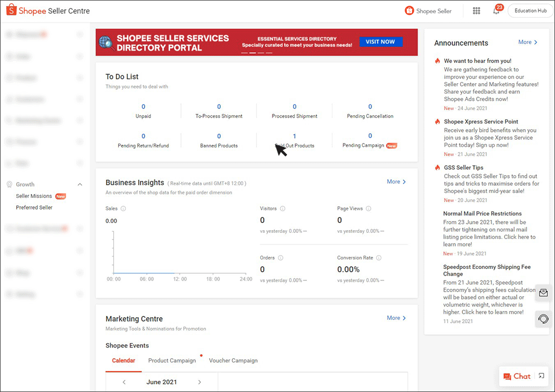Viewport: 555px width, 392px height.
Task: Open Seller Missions in sidebar
Action: (x=34, y=196)
